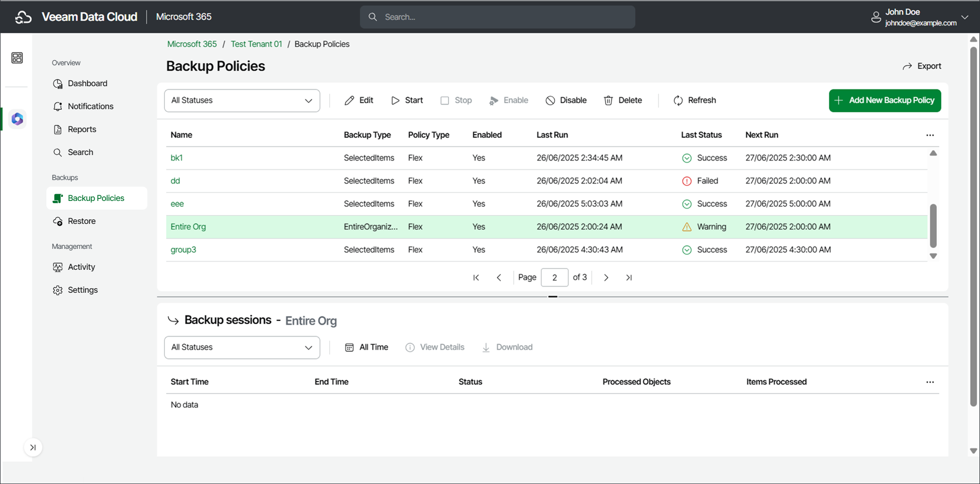Screen dimensions: 980x484
Task: Click the Restore icon in sidebar
Action: pyautogui.click(x=58, y=221)
